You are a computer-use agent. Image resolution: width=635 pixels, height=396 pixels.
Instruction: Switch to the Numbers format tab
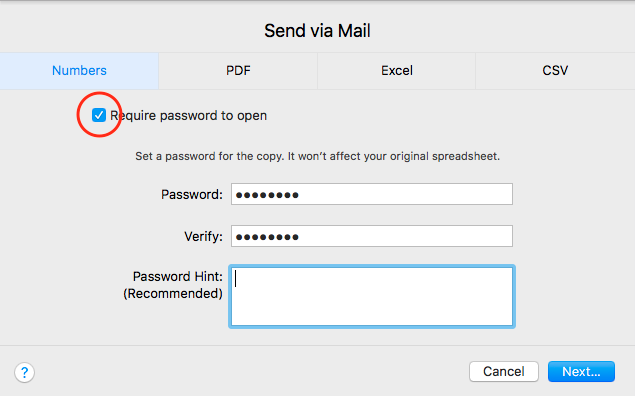point(79,70)
